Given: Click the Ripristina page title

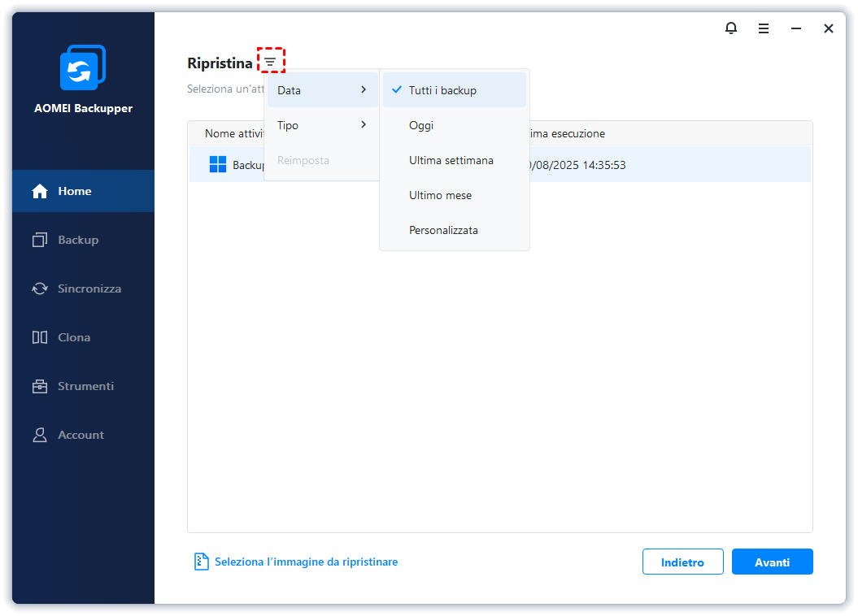Looking at the screenshot, I should coord(220,63).
